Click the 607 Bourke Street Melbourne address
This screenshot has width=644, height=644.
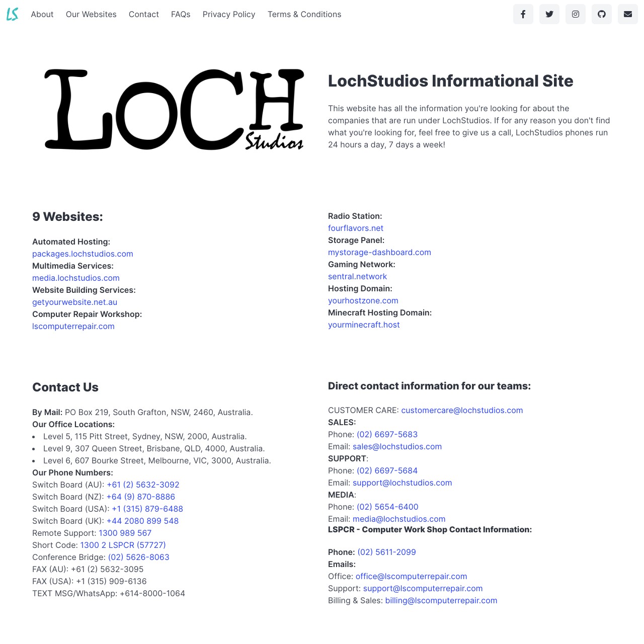157,460
